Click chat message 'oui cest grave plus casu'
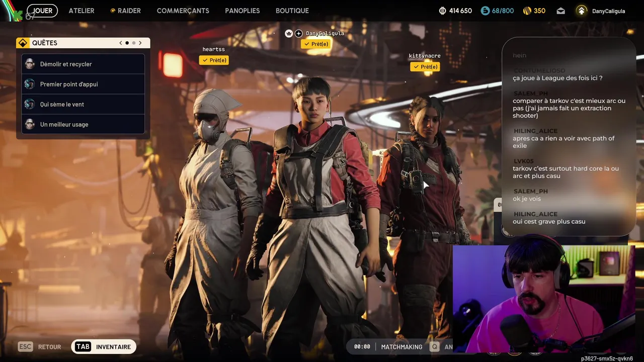This screenshot has width=644, height=362. [x=549, y=221]
